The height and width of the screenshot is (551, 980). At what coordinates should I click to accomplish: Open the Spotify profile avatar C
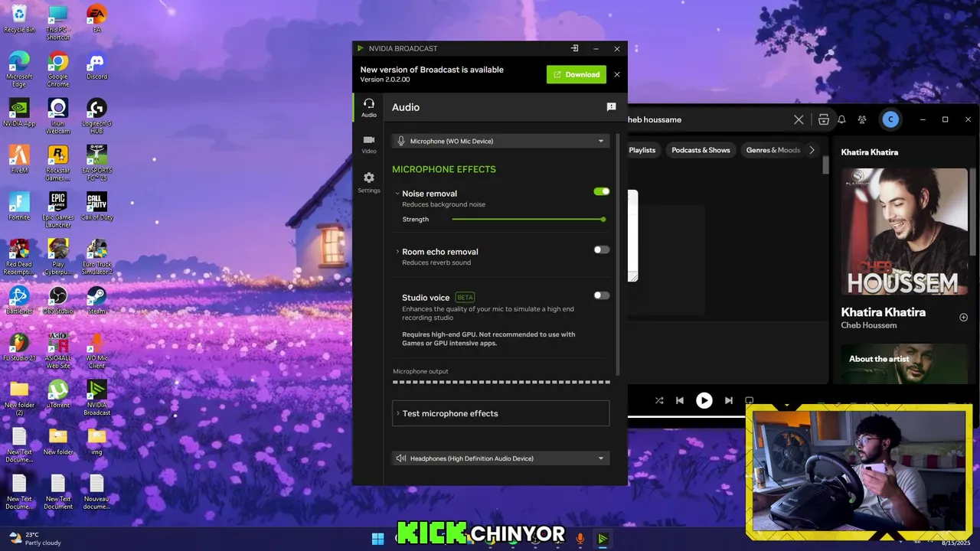tap(890, 119)
